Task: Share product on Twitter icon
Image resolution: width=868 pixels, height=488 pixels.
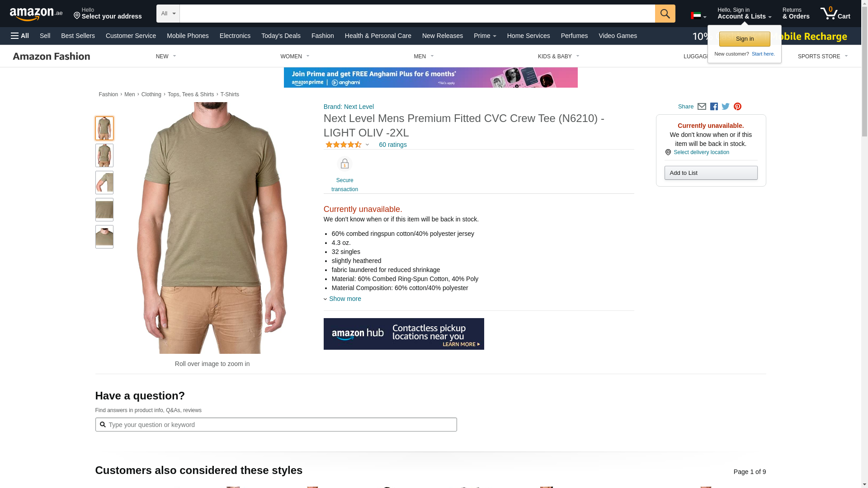Action: pyautogui.click(x=726, y=107)
